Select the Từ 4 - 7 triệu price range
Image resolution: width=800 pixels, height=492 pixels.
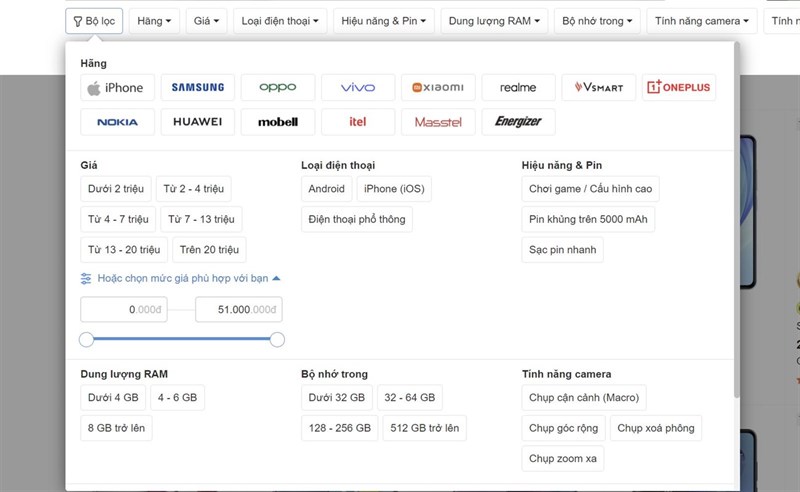coord(118,219)
